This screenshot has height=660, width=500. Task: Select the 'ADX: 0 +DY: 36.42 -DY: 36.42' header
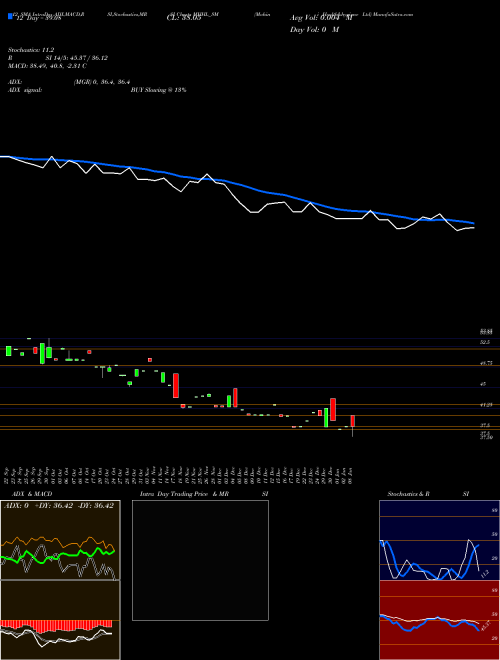[x=59, y=506]
